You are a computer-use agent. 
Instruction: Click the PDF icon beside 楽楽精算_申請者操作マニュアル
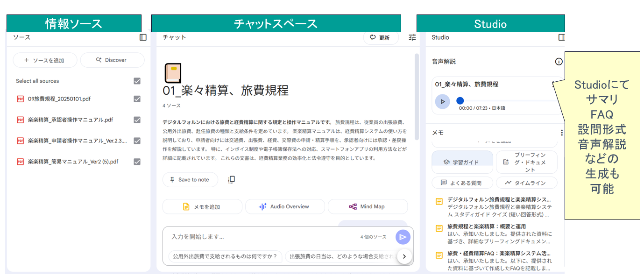click(20, 141)
